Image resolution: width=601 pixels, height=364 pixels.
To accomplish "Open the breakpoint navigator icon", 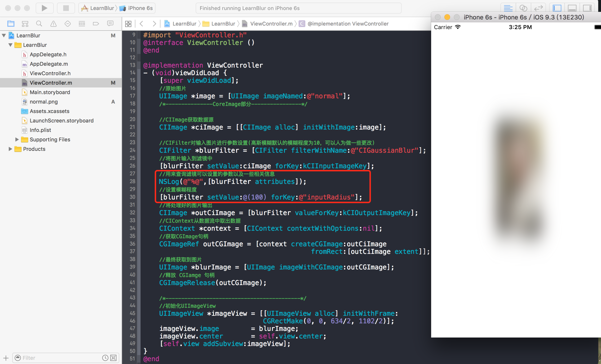I will point(96,24).
